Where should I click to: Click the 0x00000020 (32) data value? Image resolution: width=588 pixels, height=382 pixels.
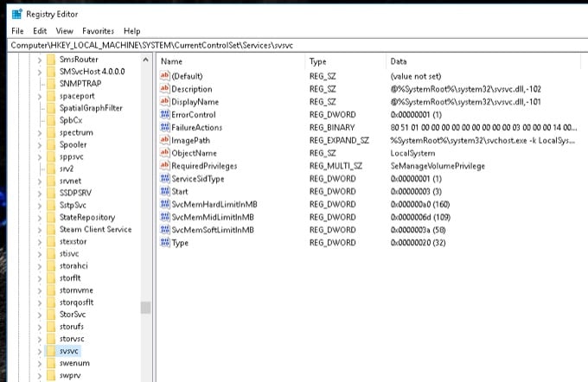pos(419,243)
